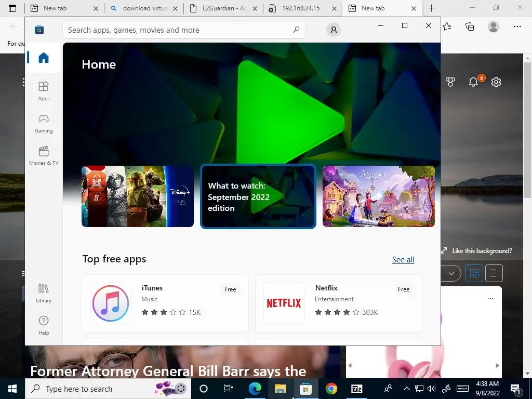Image resolution: width=532 pixels, height=399 pixels.
Task: Click previous arrow on Edge ad carousel
Action: click(x=350, y=365)
